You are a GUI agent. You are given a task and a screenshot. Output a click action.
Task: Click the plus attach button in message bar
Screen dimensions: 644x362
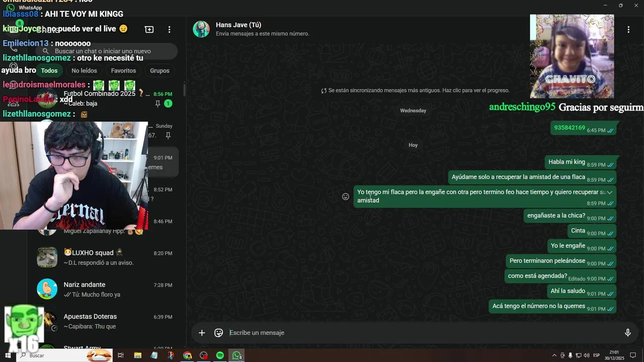(x=202, y=333)
